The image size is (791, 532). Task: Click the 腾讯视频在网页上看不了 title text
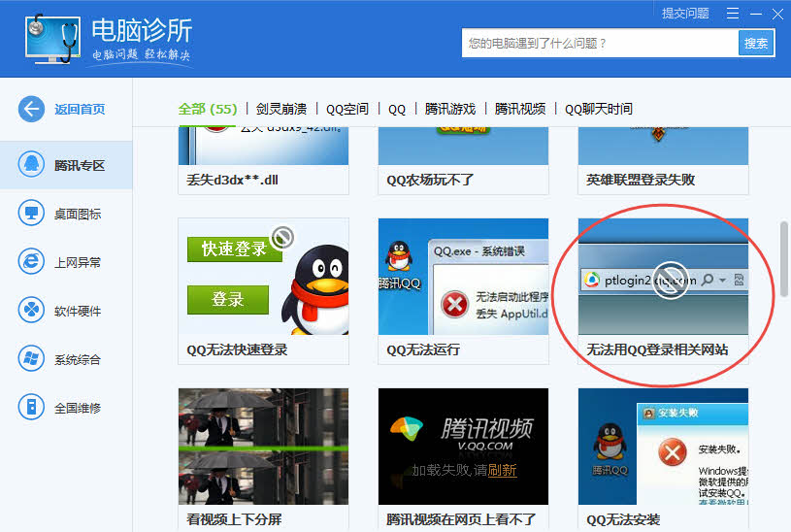pyautogui.click(x=461, y=519)
